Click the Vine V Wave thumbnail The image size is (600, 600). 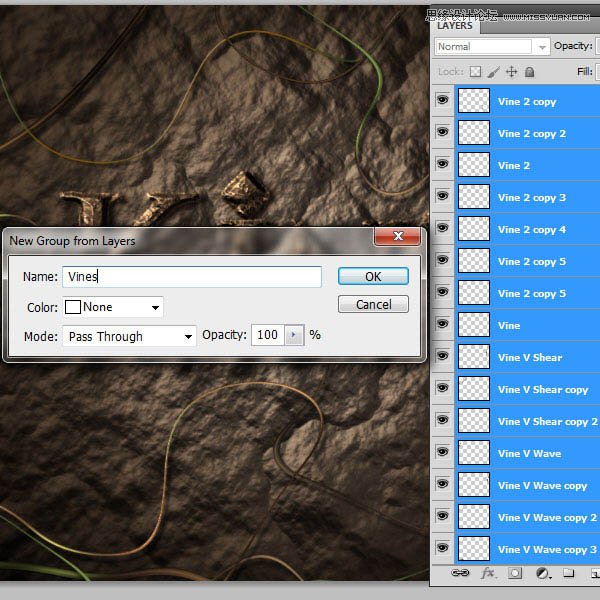pyautogui.click(x=474, y=453)
